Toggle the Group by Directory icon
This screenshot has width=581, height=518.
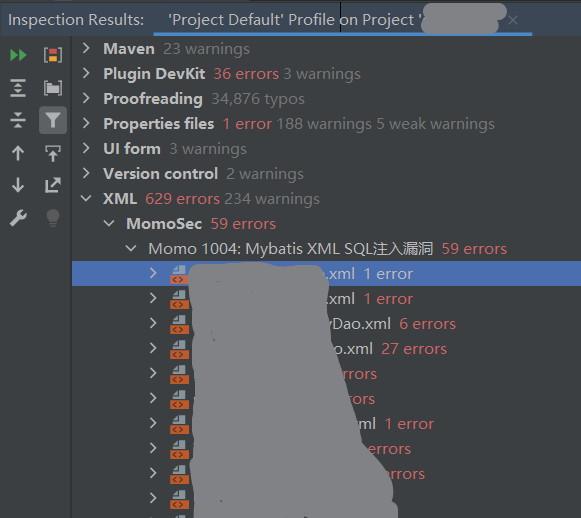tap(53, 88)
